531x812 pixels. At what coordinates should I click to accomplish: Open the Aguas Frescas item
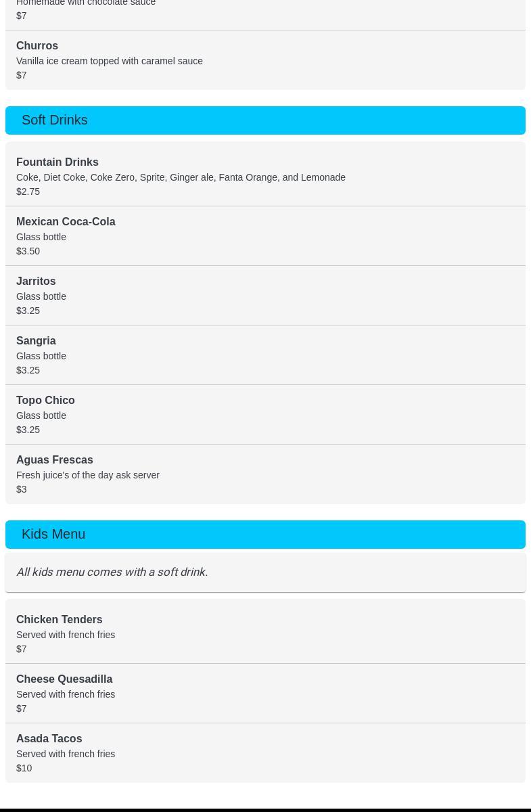55,460
